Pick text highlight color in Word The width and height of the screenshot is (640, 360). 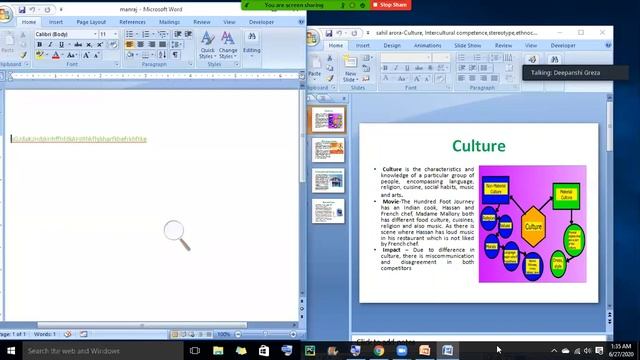click(40, 55)
